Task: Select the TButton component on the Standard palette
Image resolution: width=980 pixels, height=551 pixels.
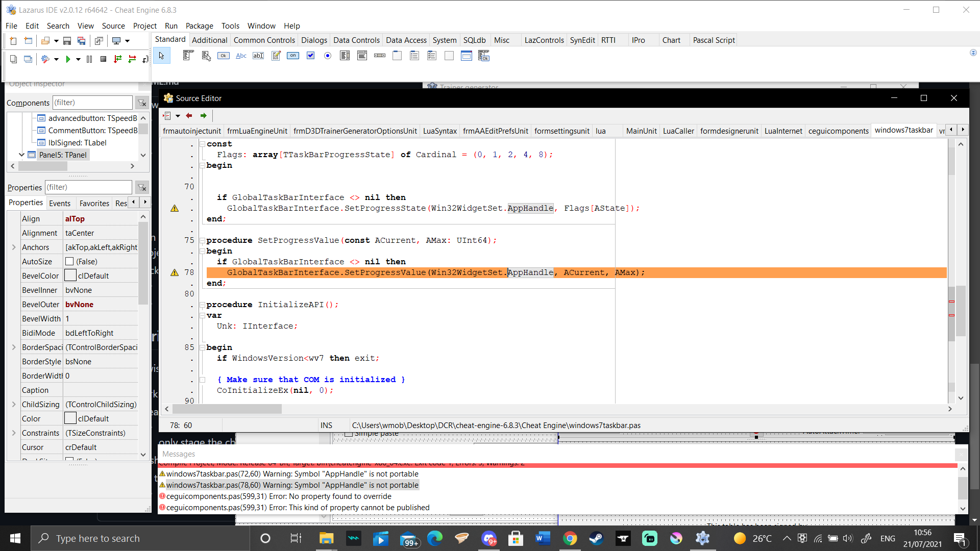Action: pyautogui.click(x=223, y=56)
